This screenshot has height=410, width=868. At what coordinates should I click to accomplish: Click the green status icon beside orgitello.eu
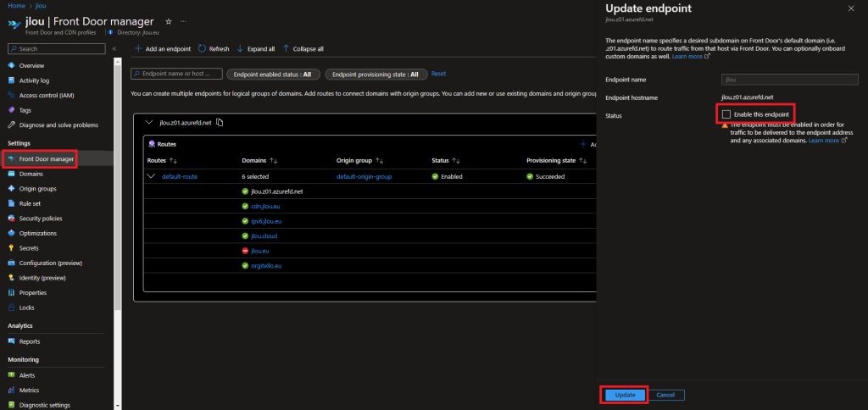coord(245,266)
